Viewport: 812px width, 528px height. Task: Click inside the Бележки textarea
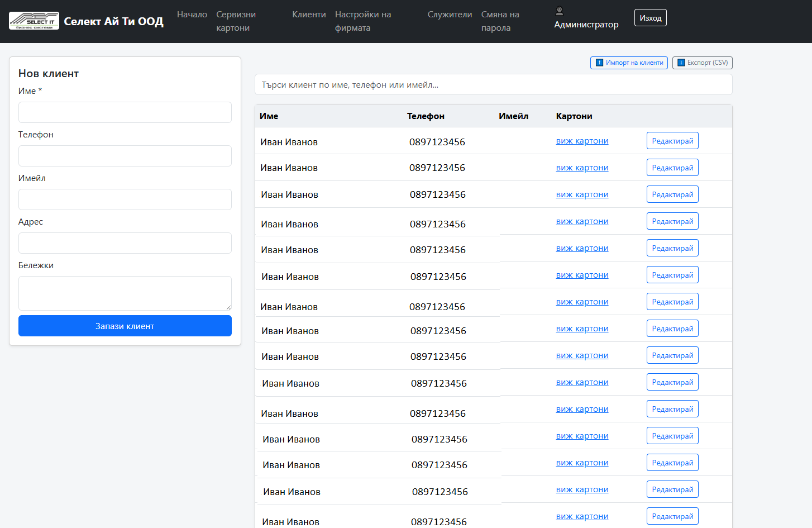pyautogui.click(x=125, y=293)
